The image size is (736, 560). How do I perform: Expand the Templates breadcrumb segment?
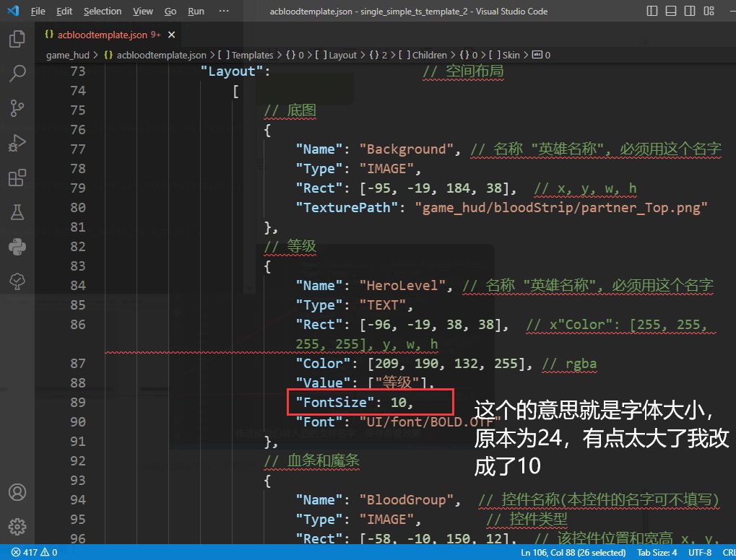tap(251, 55)
